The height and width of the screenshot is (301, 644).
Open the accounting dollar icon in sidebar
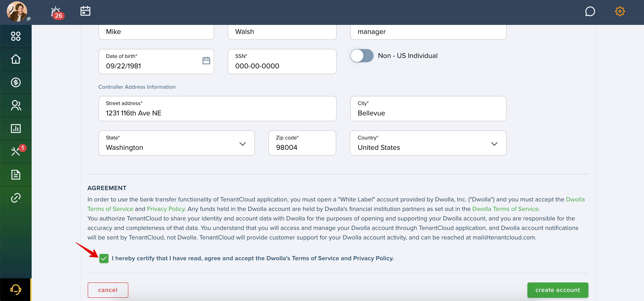click(x=16, y=82)
